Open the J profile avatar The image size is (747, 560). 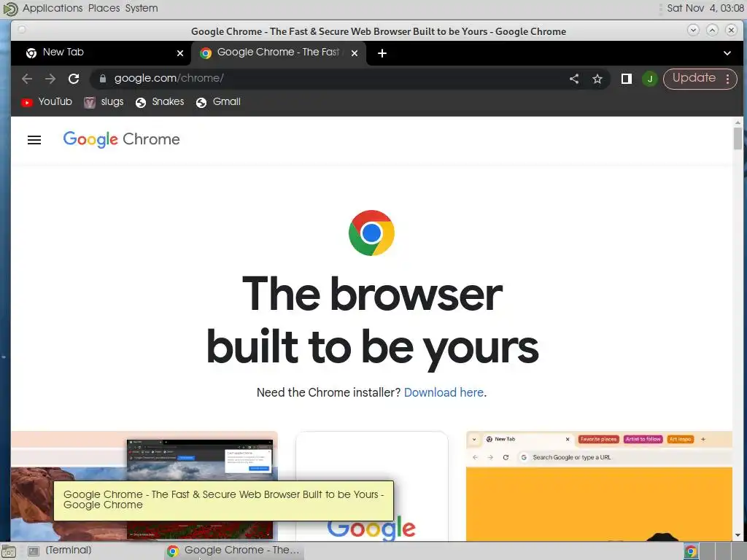point(650,79)
